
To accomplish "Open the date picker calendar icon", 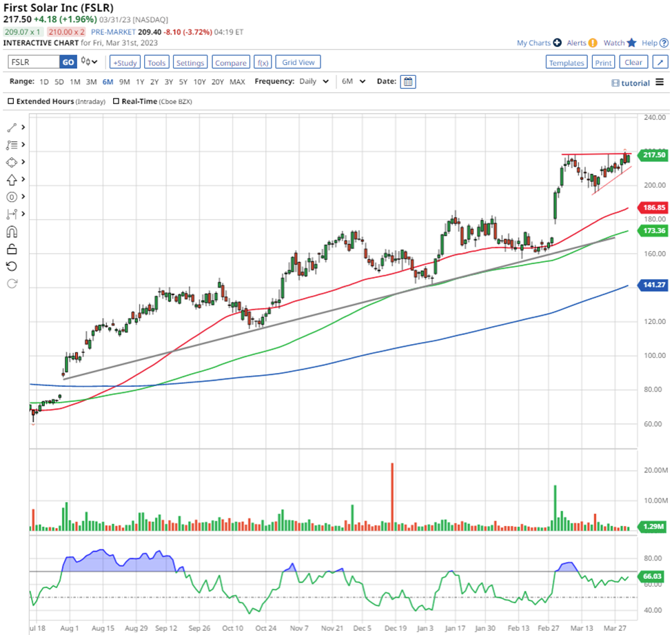I will (408, 81).
